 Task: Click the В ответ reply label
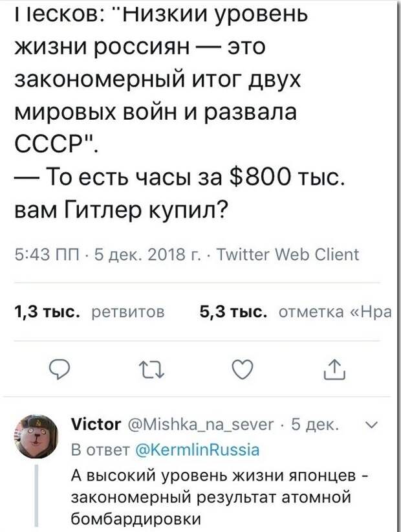(x=101, y=450)
